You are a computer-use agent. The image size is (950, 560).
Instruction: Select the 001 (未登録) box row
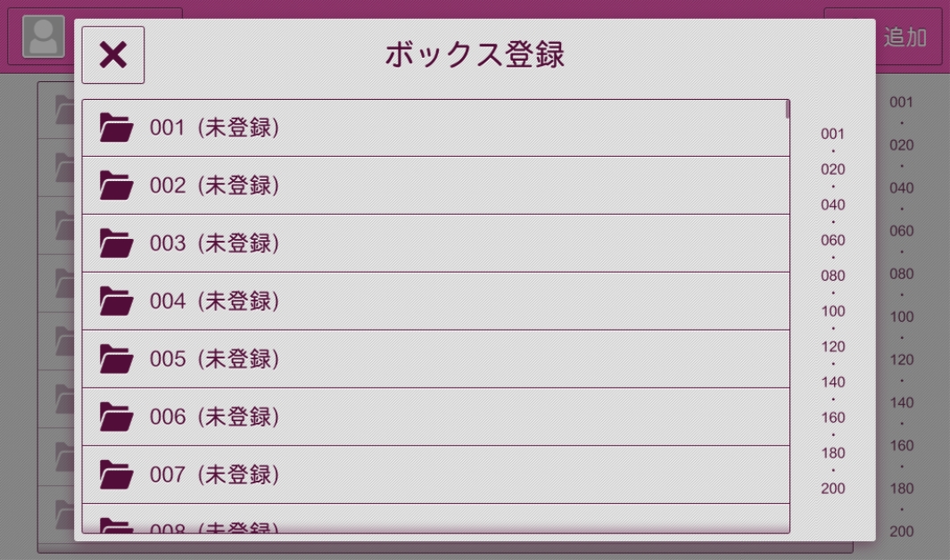click(435, 128)
